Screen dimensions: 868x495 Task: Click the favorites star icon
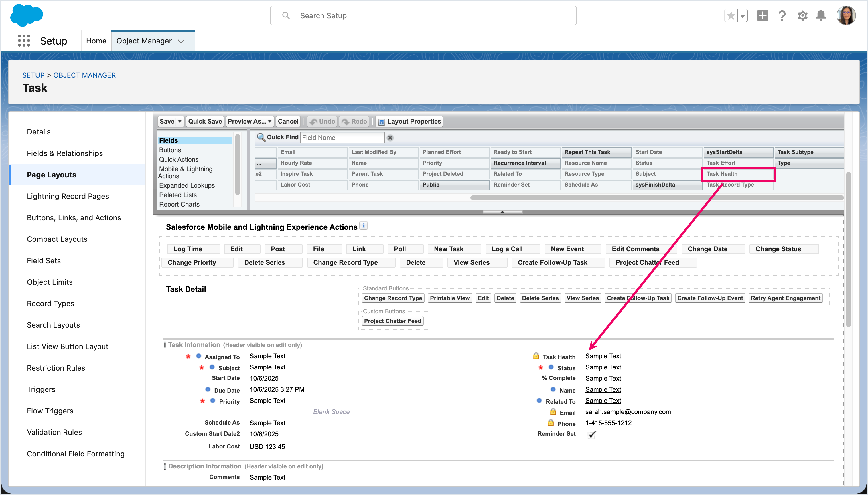pyautogui.click(x=731, y=16)
